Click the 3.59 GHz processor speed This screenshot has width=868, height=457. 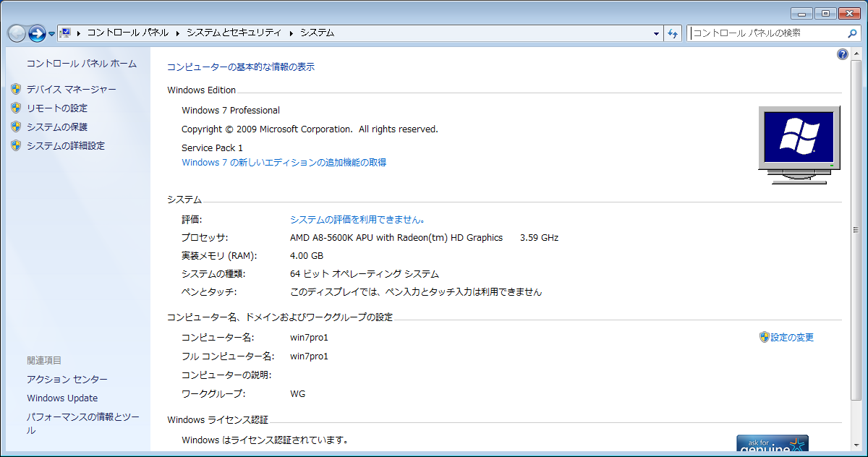pyautogui.click(x=539, y=238)
